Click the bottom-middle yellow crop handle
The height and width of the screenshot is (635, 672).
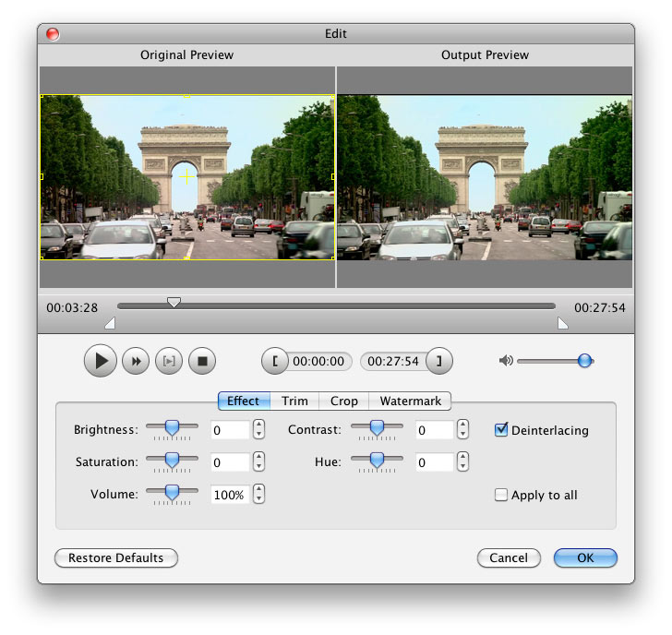pyautogui.click(x=186, y=258)
